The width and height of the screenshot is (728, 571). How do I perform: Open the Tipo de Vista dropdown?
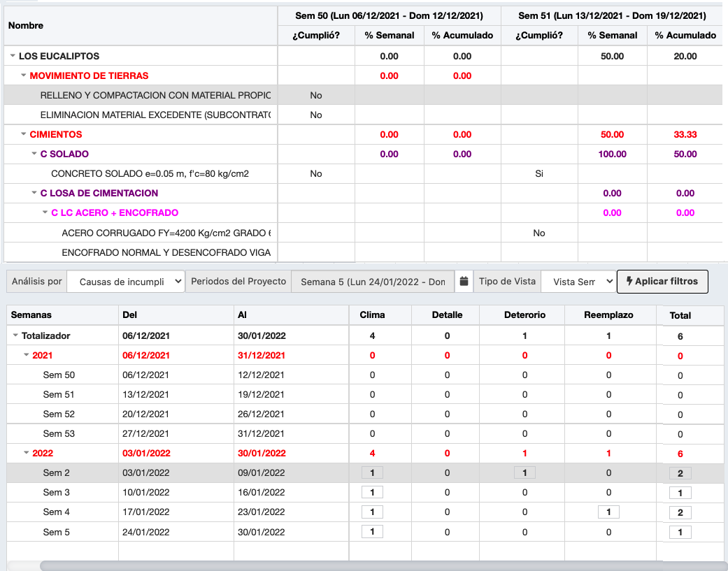click(578, 282)
